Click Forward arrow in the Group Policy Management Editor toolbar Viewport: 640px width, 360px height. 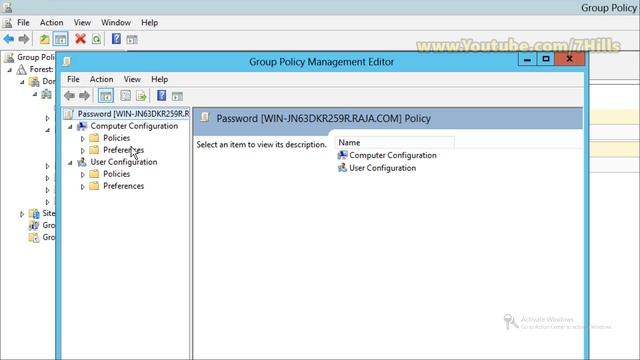[84, 96]
